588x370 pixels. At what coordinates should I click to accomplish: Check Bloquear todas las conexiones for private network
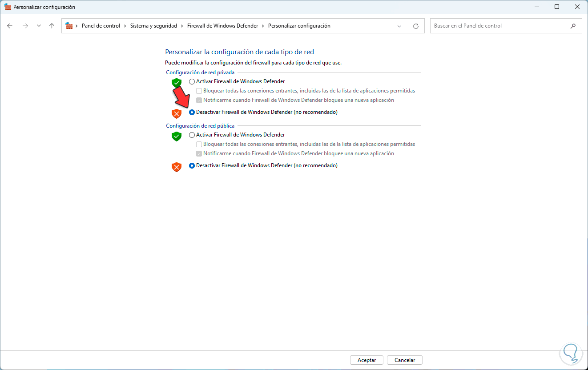tap(199, 91)
